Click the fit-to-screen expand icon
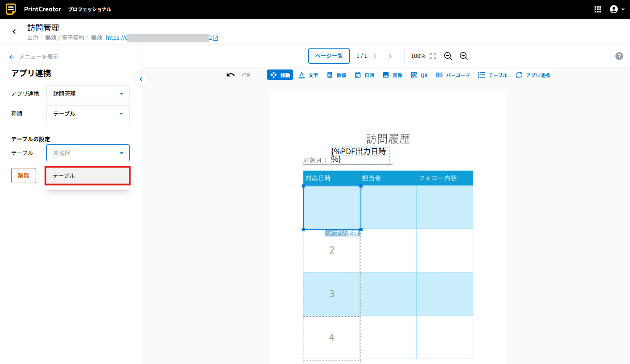Viewport: 630px width, 364px height. pyautogui.click(x=433, y=56)
